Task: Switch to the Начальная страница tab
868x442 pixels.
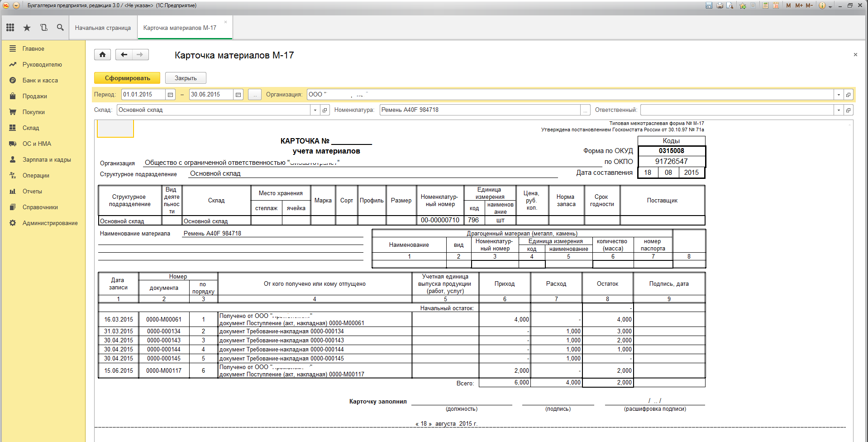Action: point(103,28)
